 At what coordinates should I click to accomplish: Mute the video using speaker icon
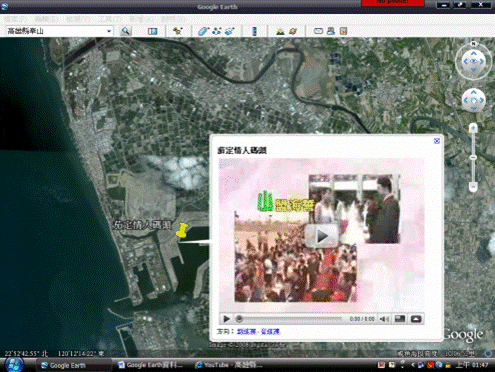[x=384, y=319]
